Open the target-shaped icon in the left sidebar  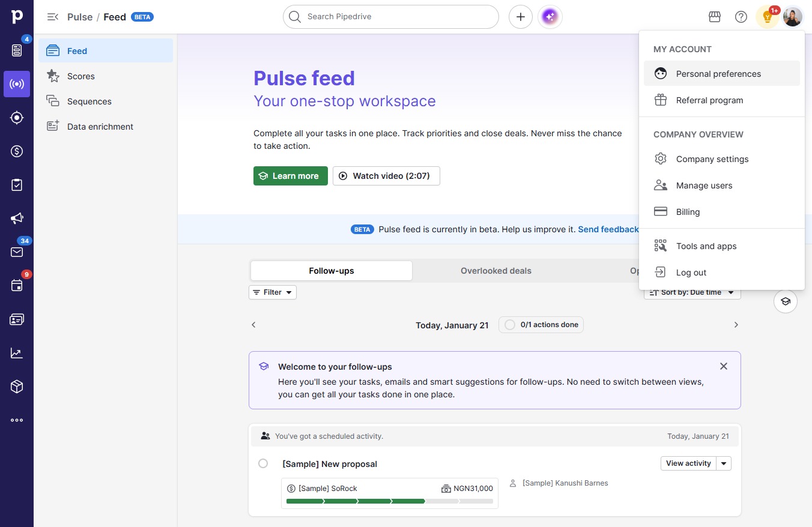(17, 118)
